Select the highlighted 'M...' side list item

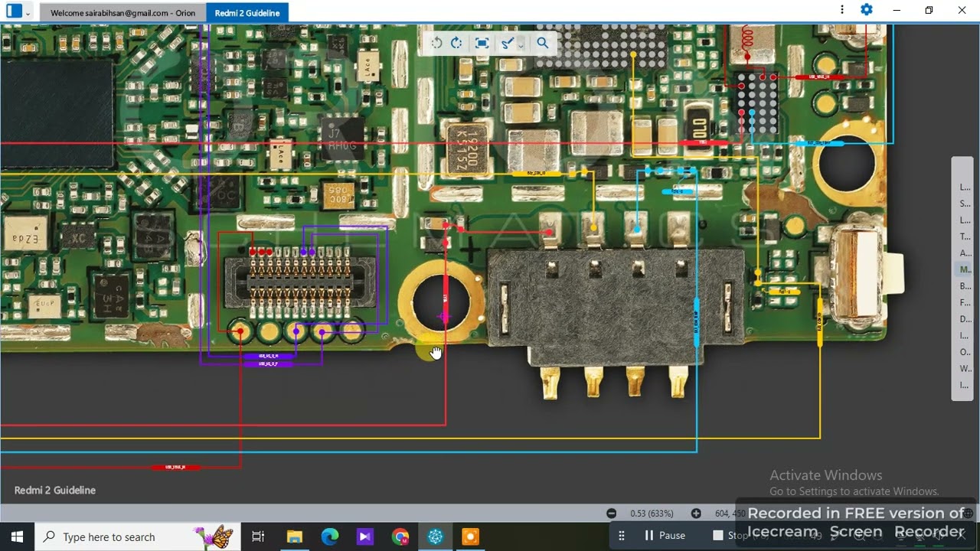point(965,269)
